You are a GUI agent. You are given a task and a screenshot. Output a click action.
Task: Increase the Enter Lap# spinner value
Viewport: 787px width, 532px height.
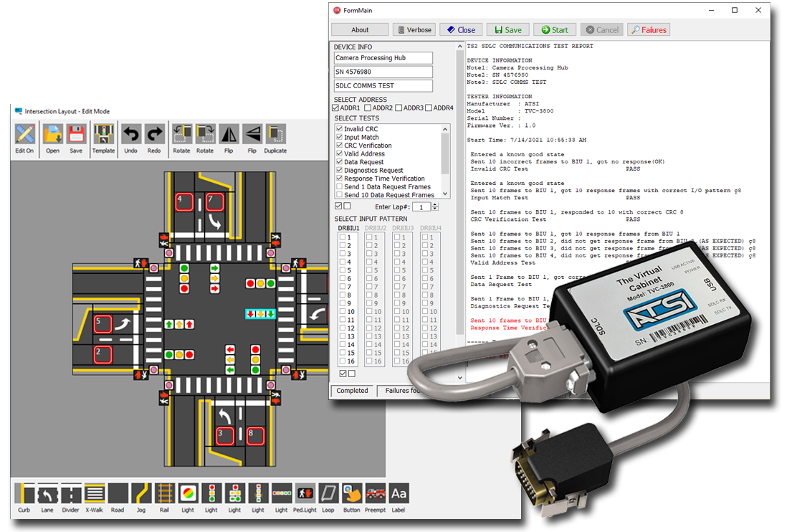point(436,204)
